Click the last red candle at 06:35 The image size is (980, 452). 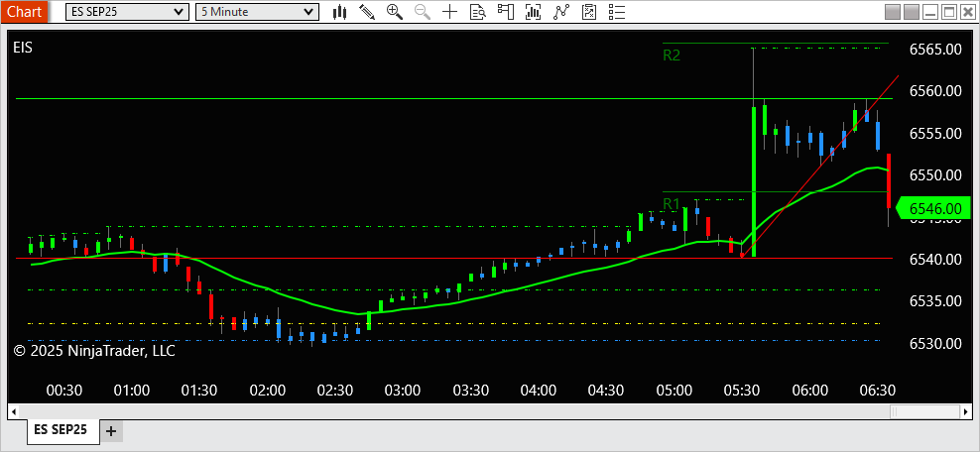pyautogui.click(x=888, y=180)
